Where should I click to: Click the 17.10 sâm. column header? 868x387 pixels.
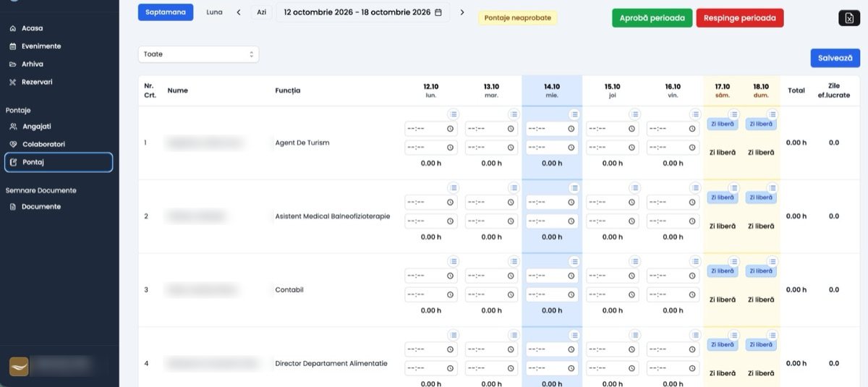click(x=722, y=90)
